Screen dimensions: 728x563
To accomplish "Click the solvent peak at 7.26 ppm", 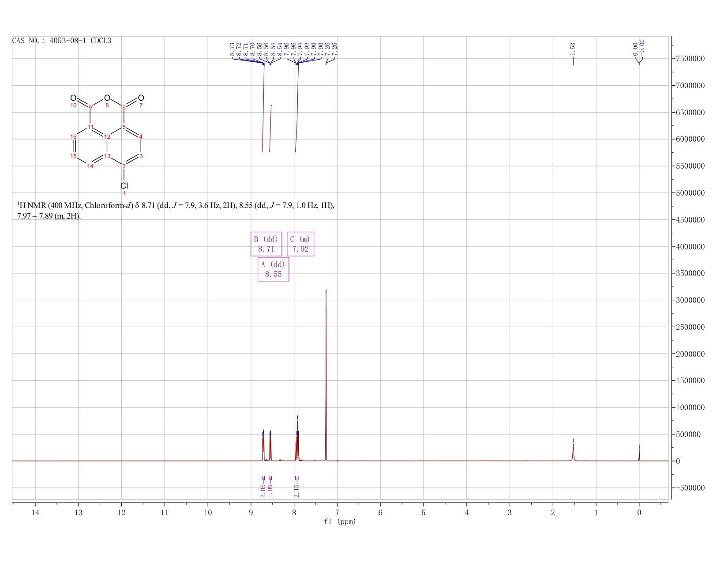I will tap(326, 375).
